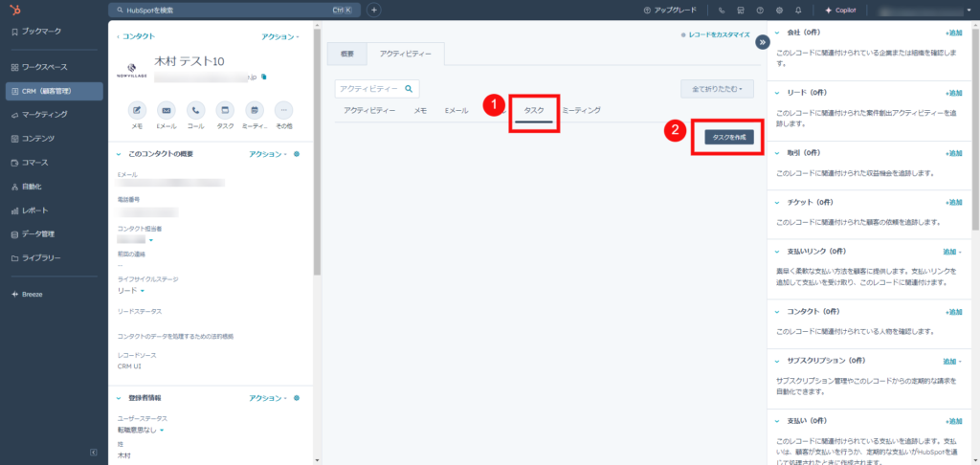The width and height of the screenshot is (980, 465).
Task: Switch to the 概要 tab
Action: [x=346, y=55]
